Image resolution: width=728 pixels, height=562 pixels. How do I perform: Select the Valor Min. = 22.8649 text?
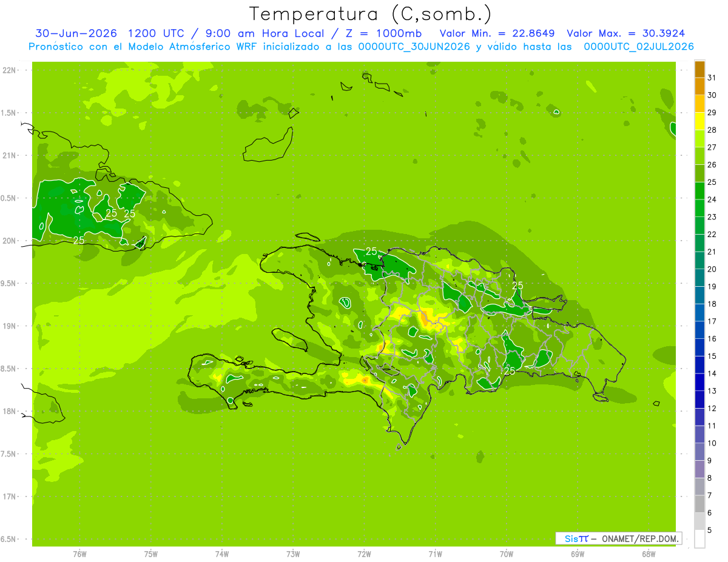click(x=497, y=33)
